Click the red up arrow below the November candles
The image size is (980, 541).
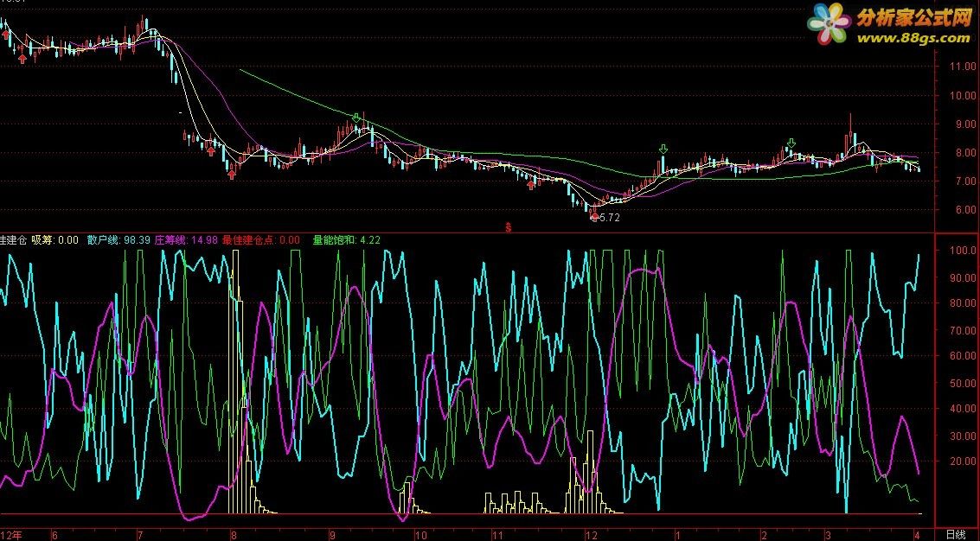(531, 184)
